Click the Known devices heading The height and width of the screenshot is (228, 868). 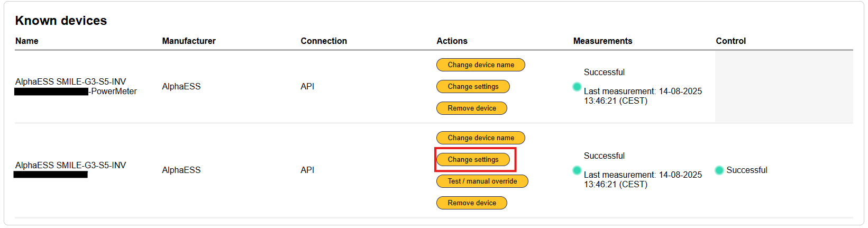[61, 21]
